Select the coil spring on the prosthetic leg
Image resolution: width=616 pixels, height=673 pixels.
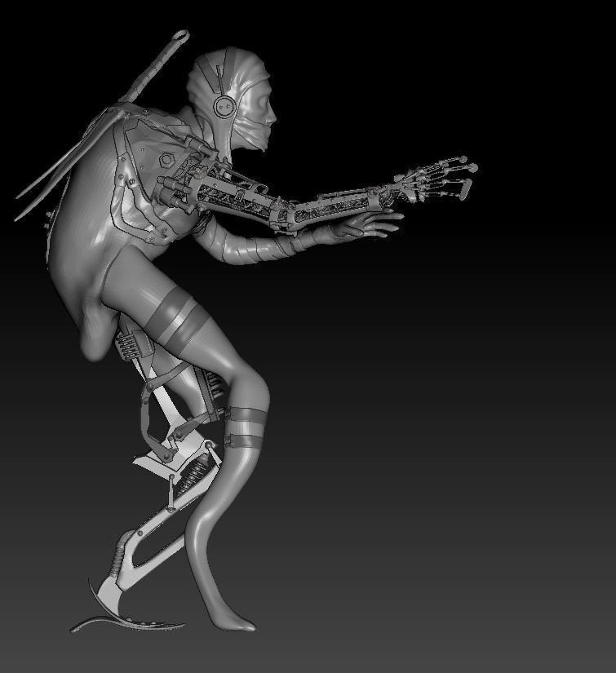[x=193, y=474]
